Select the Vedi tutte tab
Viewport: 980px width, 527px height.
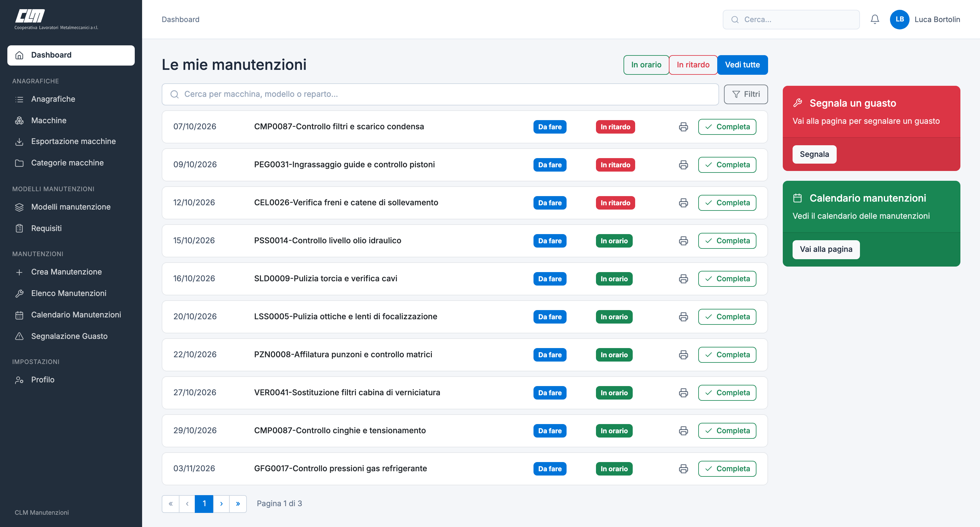pos(742,65)
